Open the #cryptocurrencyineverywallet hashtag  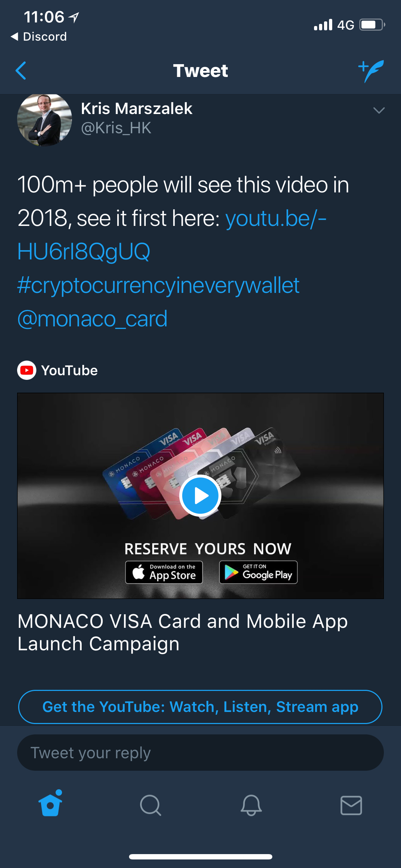point(158,285)
